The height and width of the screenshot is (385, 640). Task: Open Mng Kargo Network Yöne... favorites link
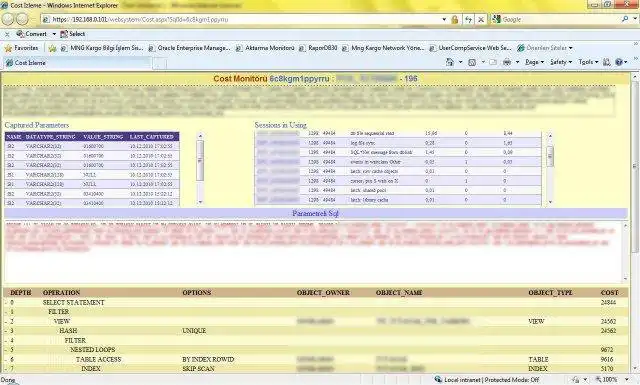(x=383, y=48)
